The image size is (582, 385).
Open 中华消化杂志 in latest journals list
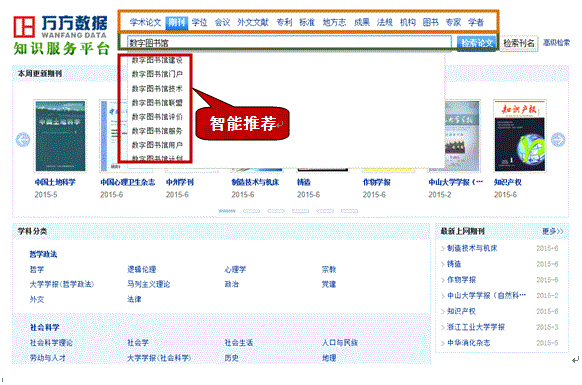pyautogui.click(x=468, y=343)
